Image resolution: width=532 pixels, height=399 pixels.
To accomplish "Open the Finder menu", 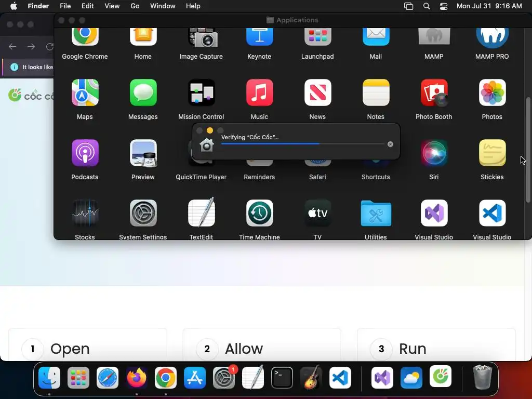I will (x=38, y=6).
